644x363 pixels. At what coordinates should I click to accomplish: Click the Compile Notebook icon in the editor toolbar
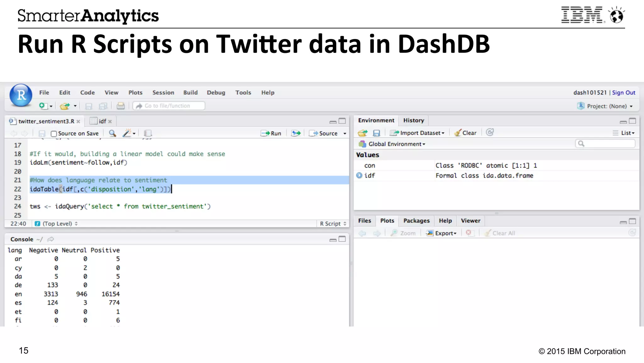click(x=148, y=133)
